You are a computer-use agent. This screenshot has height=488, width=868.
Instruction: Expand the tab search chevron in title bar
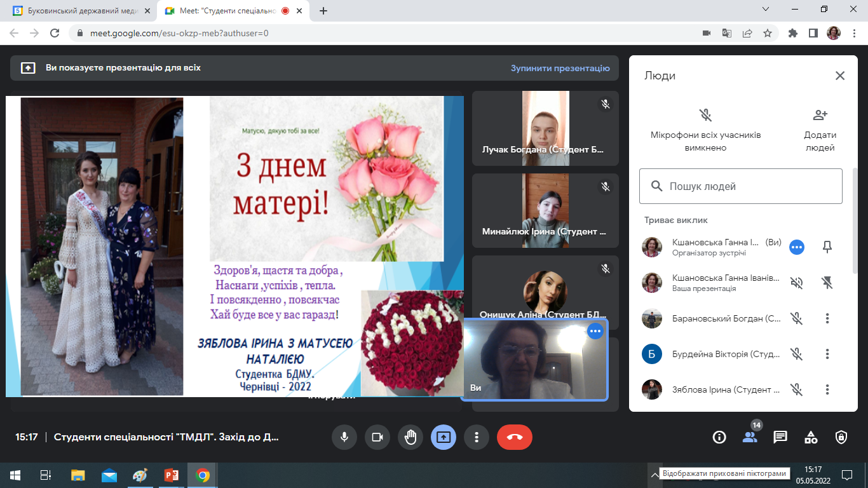pyautogui.click(x=766, y=9)
